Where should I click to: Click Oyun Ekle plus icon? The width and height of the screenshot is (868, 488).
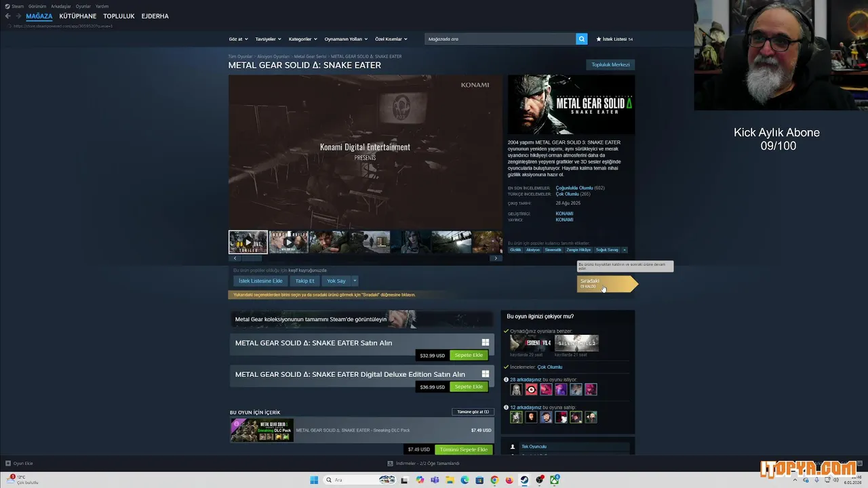pos(8,464)
